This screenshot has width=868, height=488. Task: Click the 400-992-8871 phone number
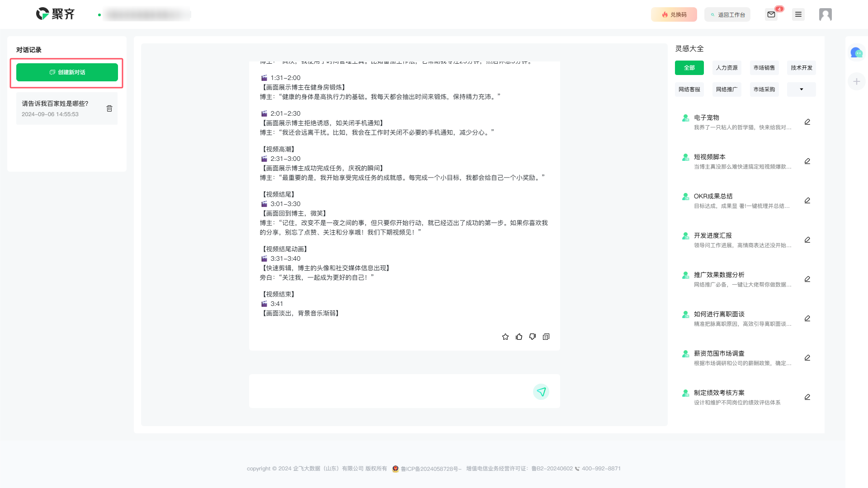tap(601, 469)
